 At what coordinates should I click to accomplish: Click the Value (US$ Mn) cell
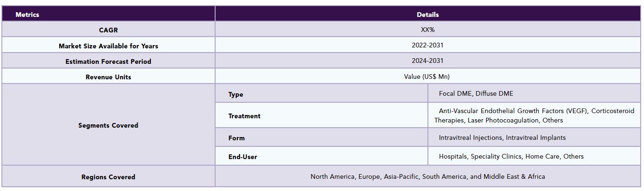click(x=428, y=76)
